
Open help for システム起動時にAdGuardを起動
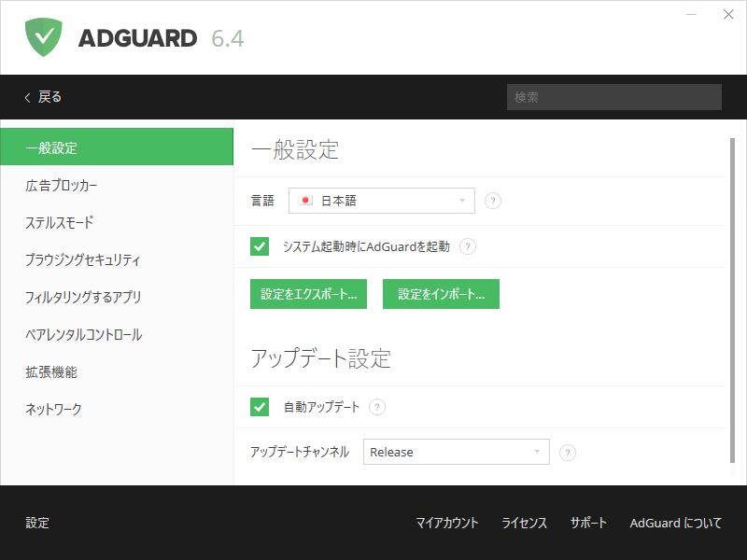[x=468, y=246]
